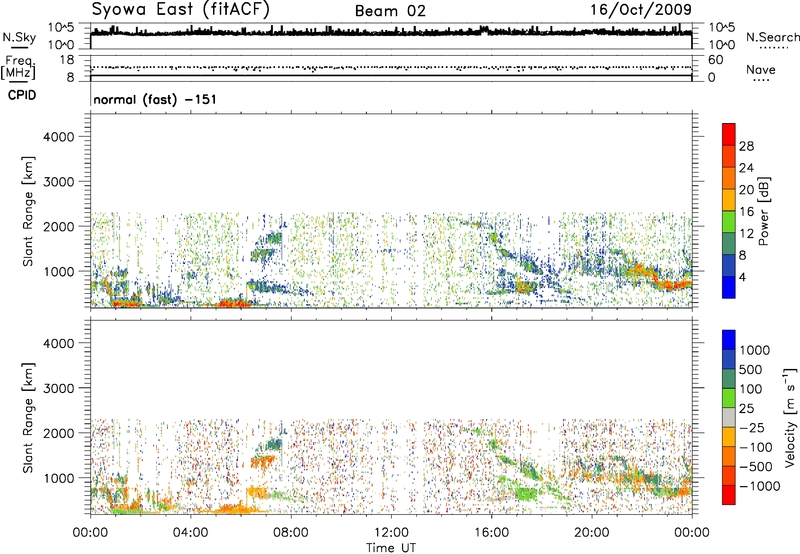Viewport: 800px width, 554px height.
Task: Click Power colorbar segment between 4 and 8
Action: point(729,265)
